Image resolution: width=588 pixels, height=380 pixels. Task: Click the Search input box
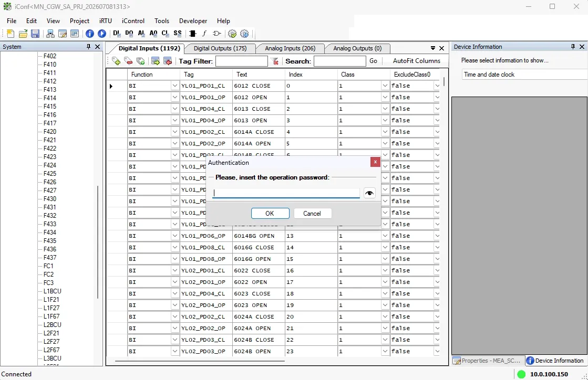pos(340,61)
